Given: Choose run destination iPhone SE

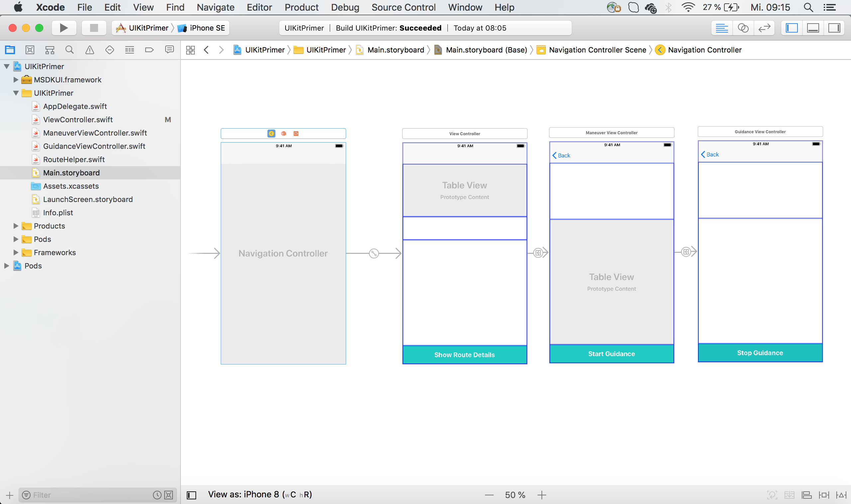Looking at the screenshot, I should click(x=202, y=28).
